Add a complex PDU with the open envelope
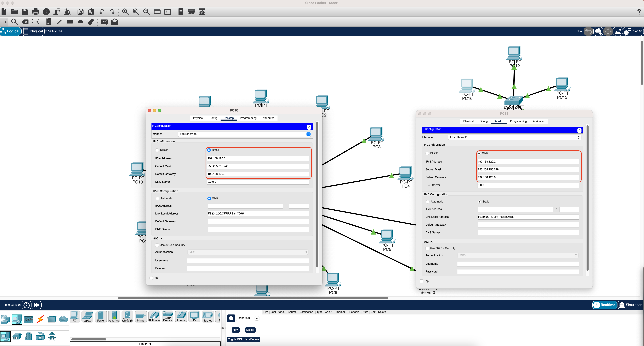 pos(115,22)
